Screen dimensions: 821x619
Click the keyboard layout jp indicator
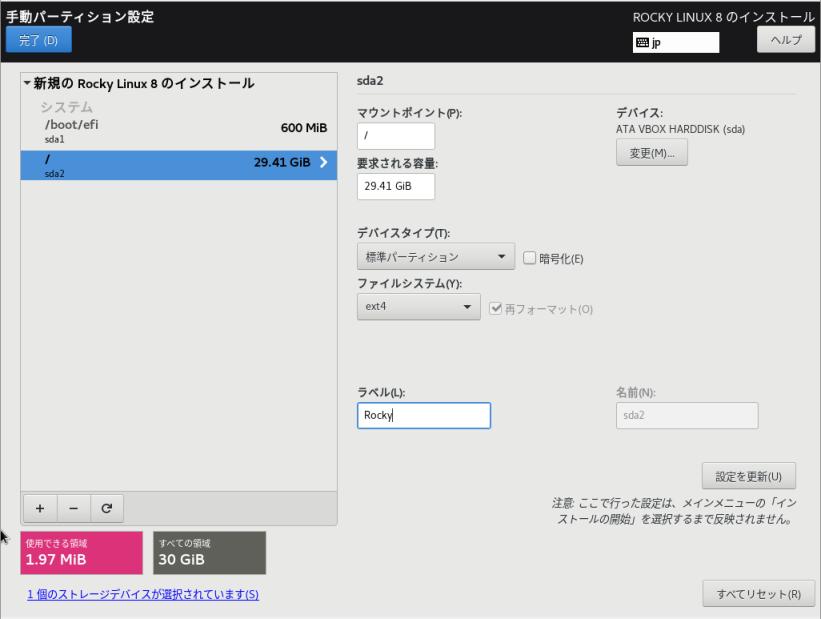pos(675,42)
